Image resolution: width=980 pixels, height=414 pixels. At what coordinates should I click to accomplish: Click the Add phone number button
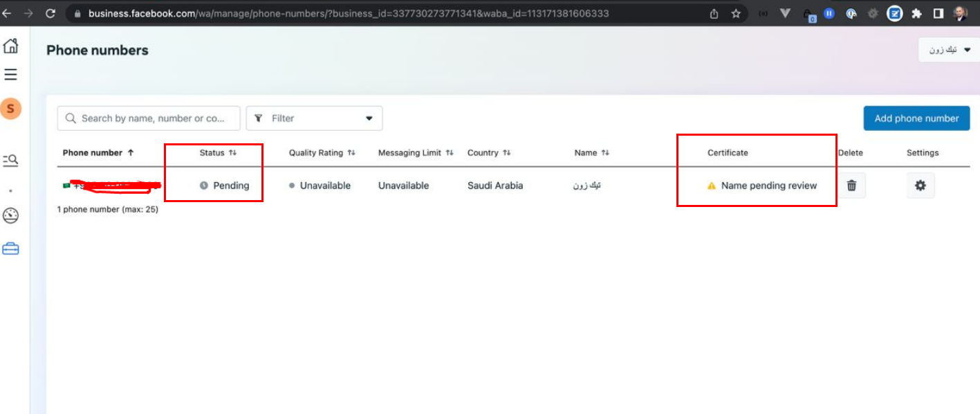point(916,118)
